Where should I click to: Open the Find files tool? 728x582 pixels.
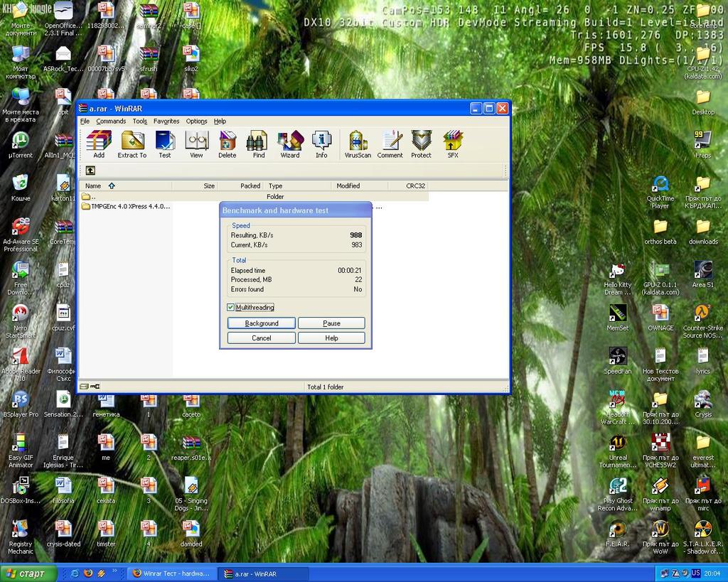pos(257,142)
